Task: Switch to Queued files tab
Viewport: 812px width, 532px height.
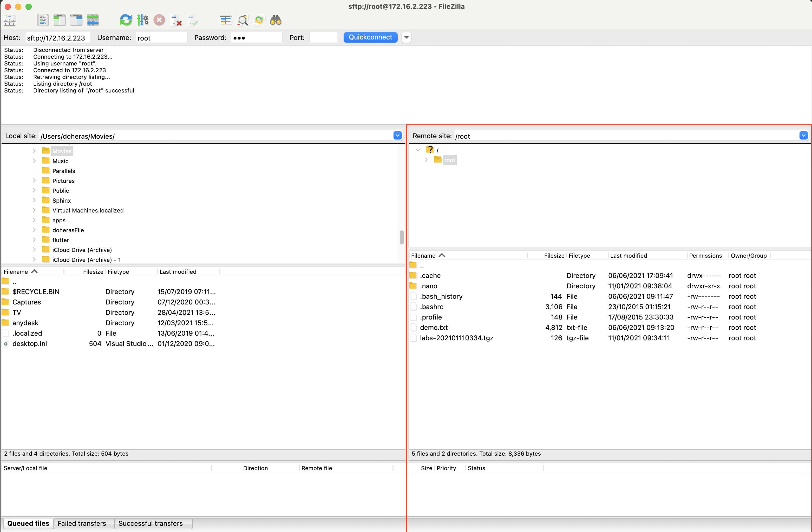Action: coord(28,523)
